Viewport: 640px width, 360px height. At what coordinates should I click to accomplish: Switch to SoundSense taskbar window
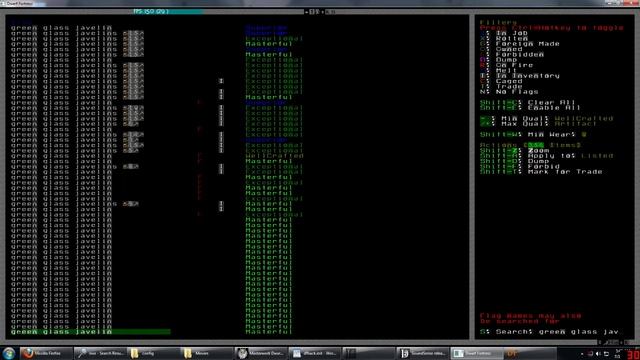tap(422, 353)
